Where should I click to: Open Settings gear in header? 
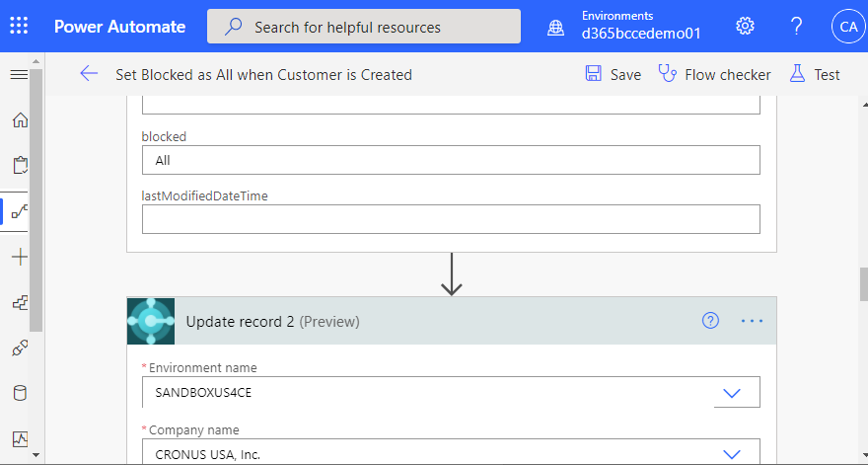pyautogui.click(x=746, y=27)
